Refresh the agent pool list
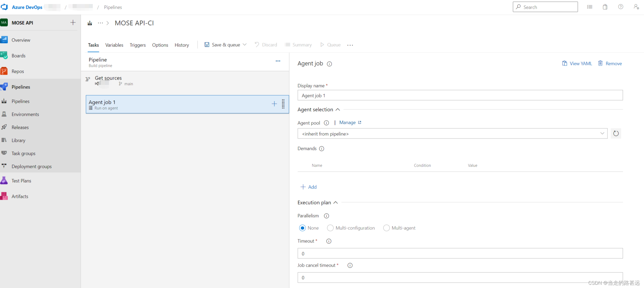 pos(616,133)
